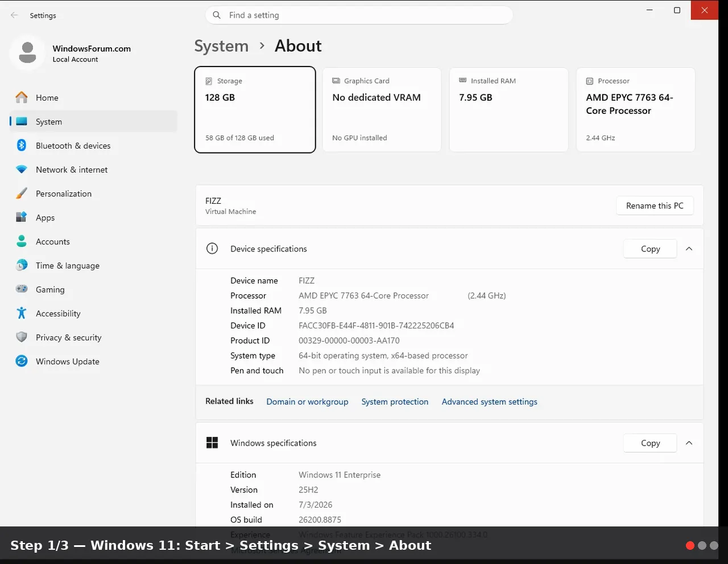Viewport: 728px width, 564px height.
Task: Click the Personalization paintbrush icon
Action: pyautogui.click(x=22, y=194)
